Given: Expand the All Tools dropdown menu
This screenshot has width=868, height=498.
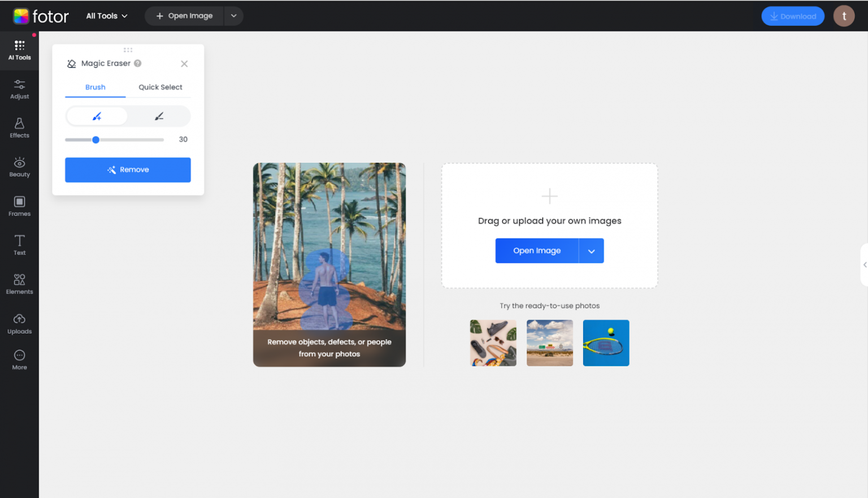Looking at the screenshot, I should tap(106, 16).
